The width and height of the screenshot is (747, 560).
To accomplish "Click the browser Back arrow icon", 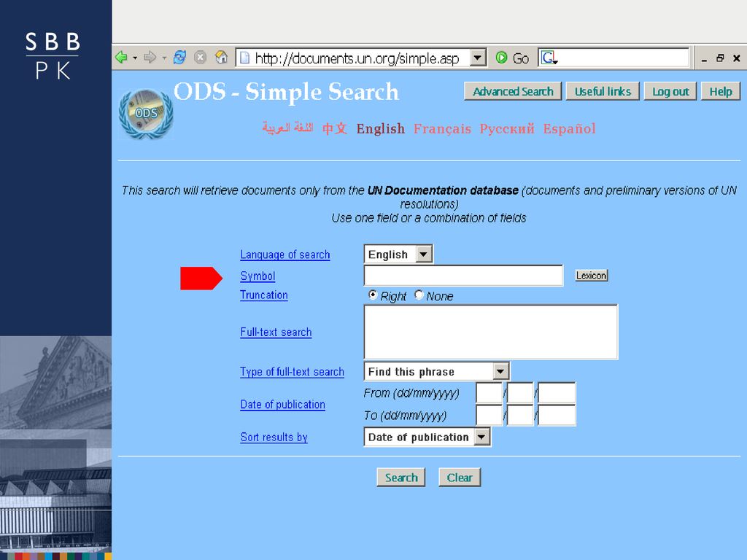I will pos(122,58).
